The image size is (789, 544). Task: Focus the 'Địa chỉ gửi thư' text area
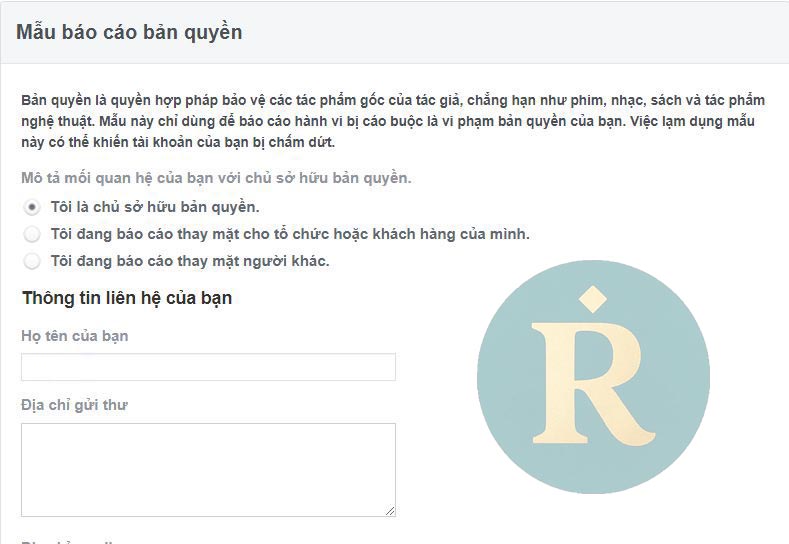(x=208, y=470)
